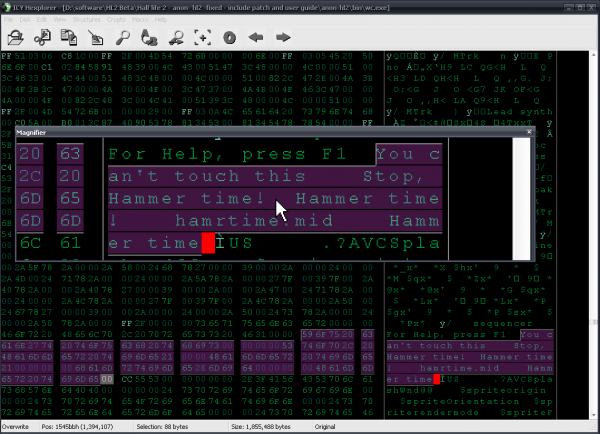Screen dimensions: 600x434
Task: Click the Find Next toolbar icon
Action: 176,38
